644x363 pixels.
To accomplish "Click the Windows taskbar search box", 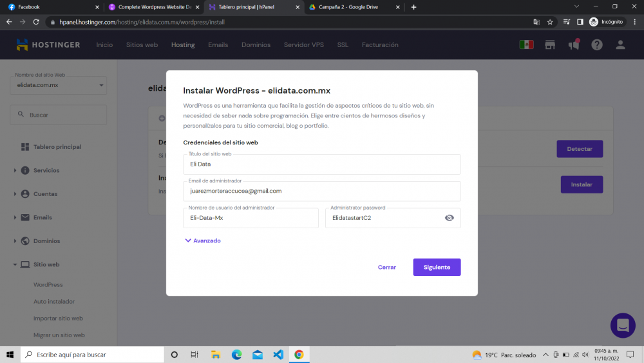I will point(92,355).
